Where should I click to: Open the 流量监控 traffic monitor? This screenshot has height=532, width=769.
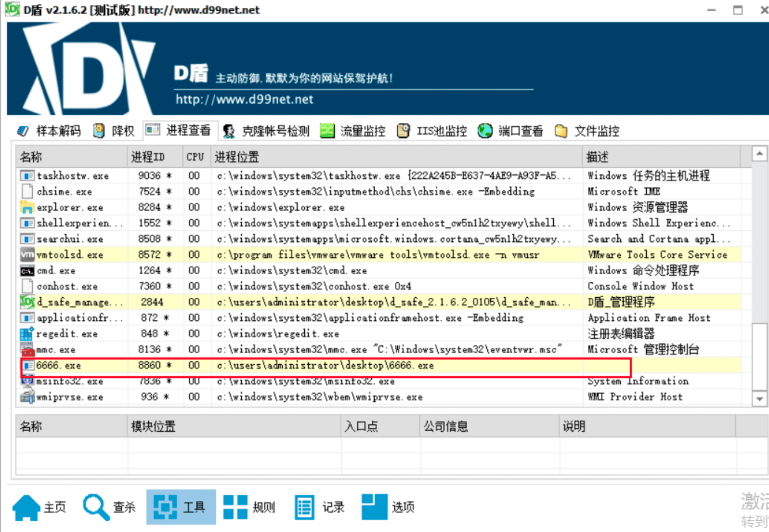point(353,131)
